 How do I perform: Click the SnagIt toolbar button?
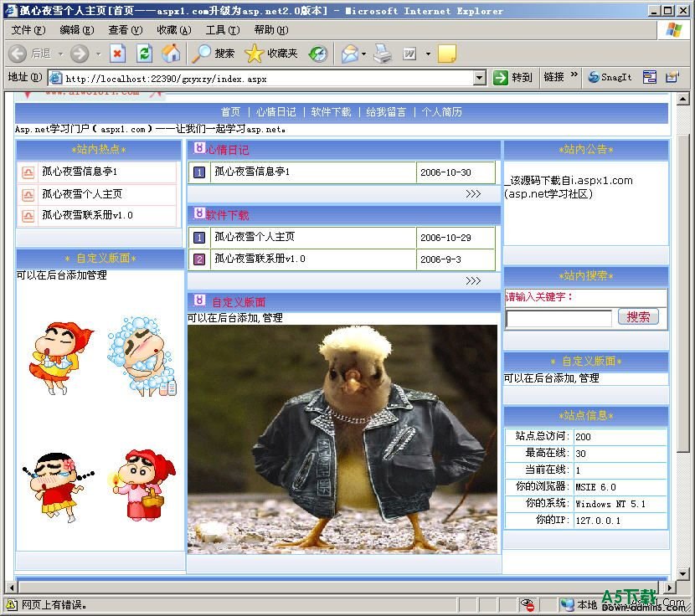click(609, 77)
